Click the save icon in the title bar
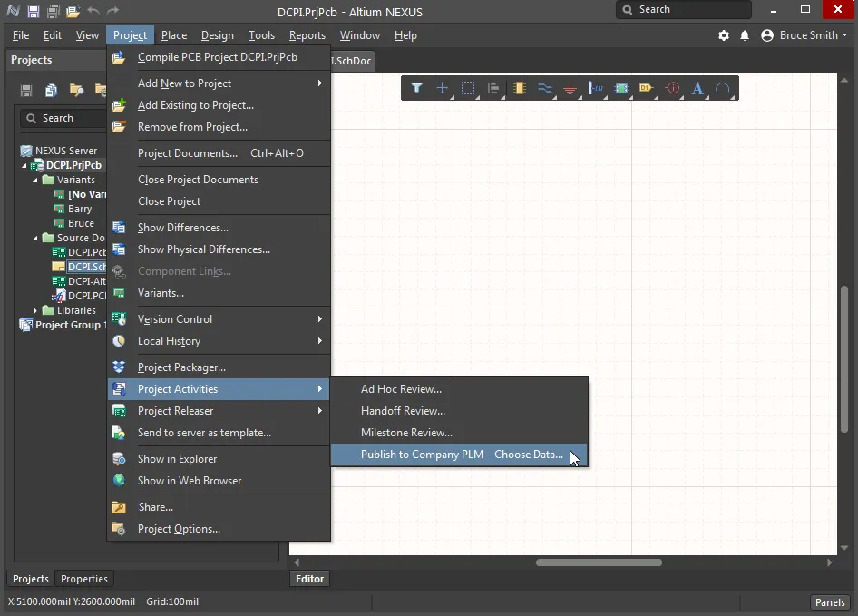 (34, 11)
